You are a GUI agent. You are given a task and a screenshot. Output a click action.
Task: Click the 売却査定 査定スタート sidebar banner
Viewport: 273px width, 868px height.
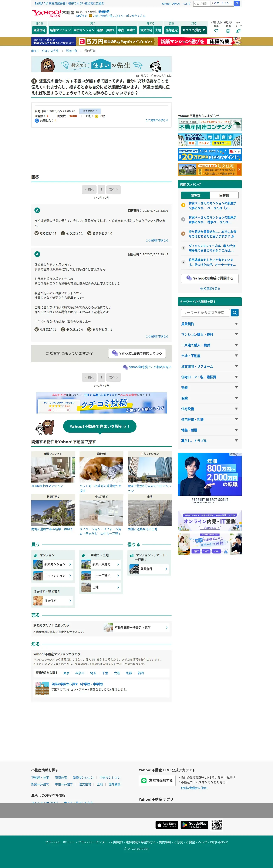(x=210, y=140)
